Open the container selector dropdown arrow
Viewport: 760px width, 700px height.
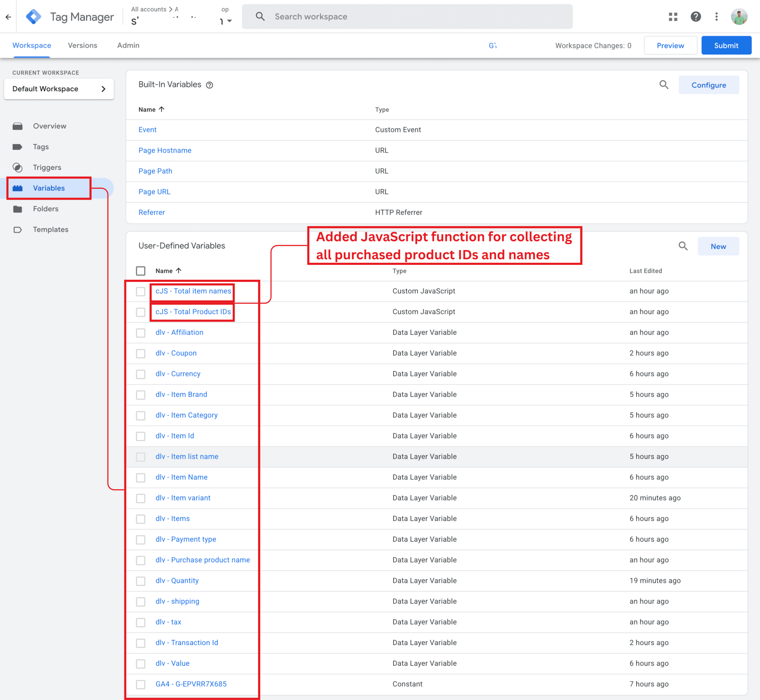pos(229,21)
